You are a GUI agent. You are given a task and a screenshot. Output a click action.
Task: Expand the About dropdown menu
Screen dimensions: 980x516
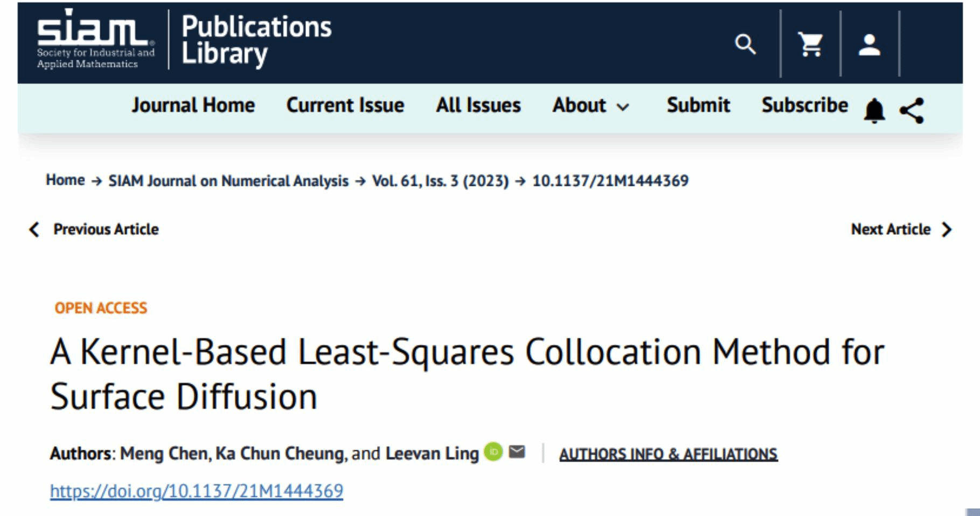(590, 106)
